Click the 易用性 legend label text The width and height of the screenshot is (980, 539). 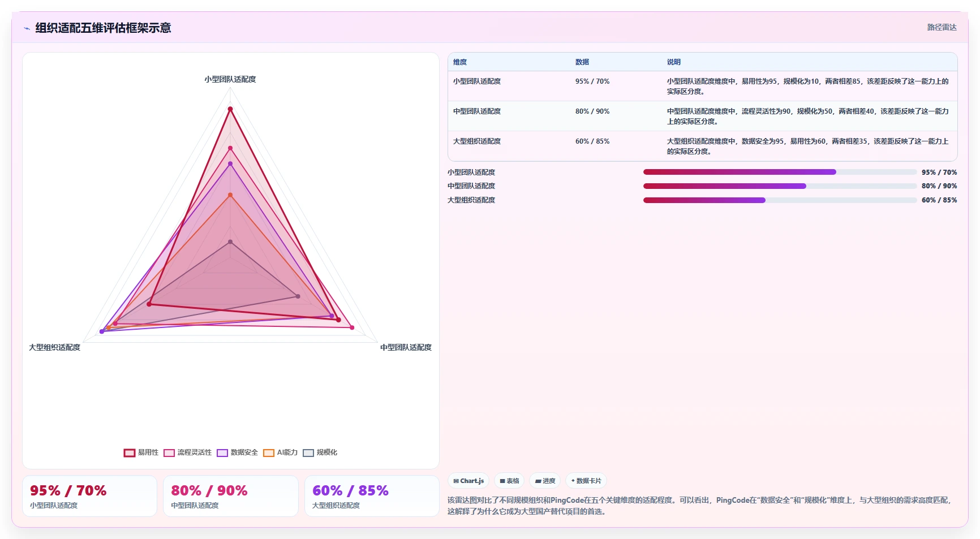coord(148,453)
